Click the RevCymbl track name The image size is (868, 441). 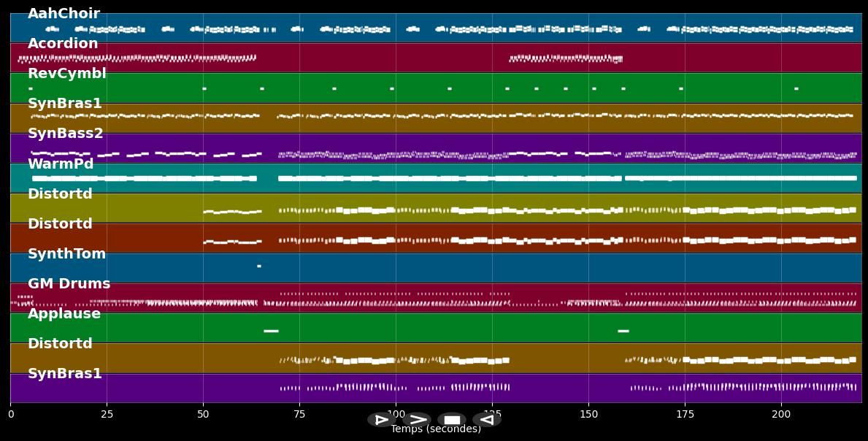[67, 74]
